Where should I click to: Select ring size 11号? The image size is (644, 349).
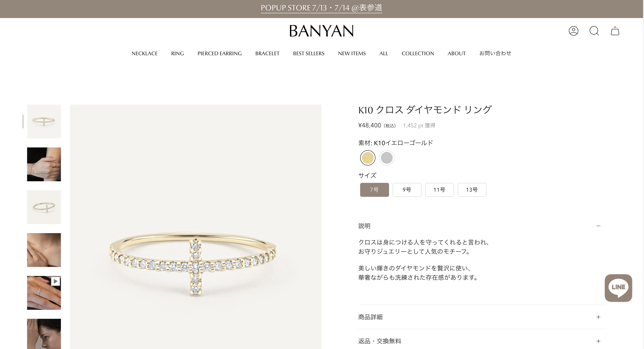point(439,190)
